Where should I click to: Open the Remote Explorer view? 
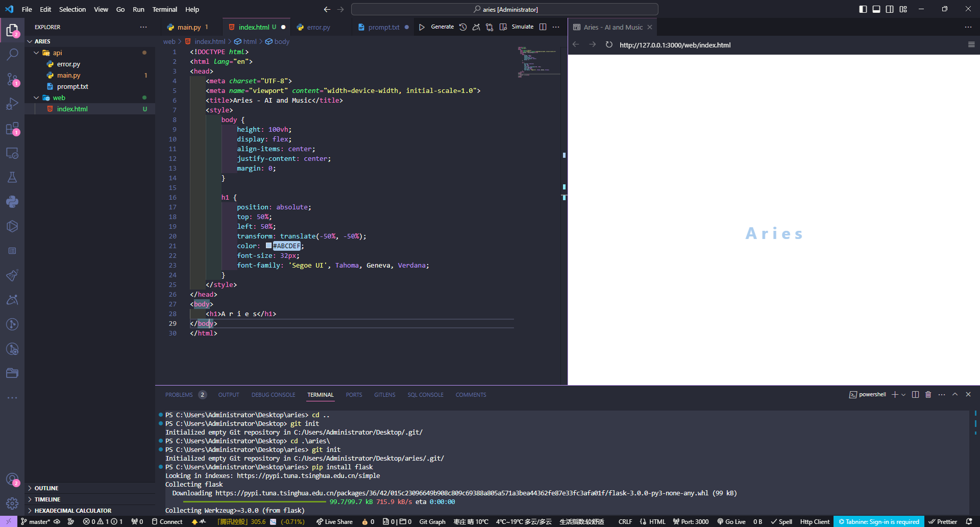[12, 153]
